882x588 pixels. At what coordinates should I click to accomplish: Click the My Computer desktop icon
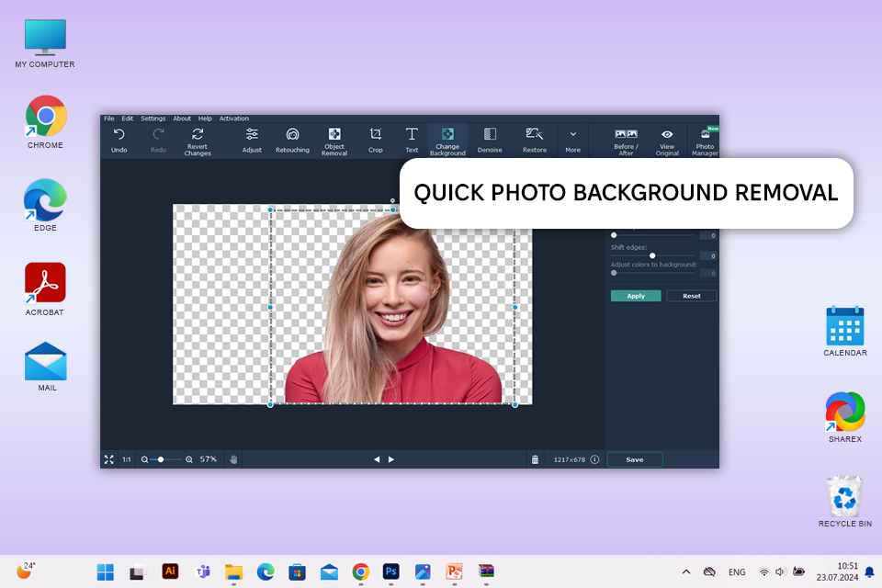pos(45,43)
